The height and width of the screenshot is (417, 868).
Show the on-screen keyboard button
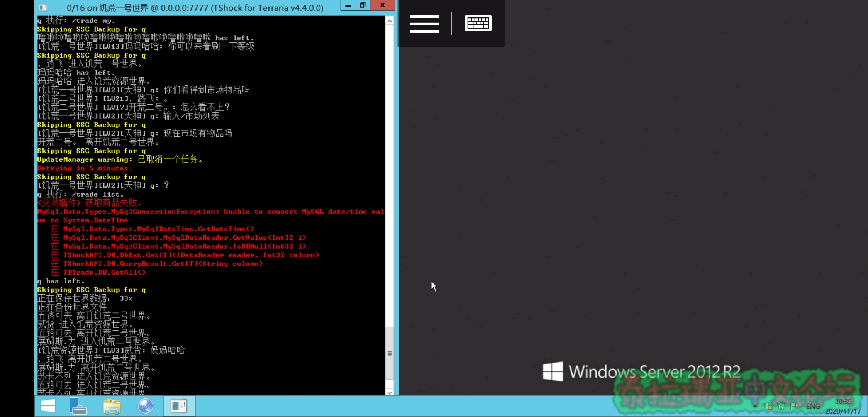(x=478, y=23)
